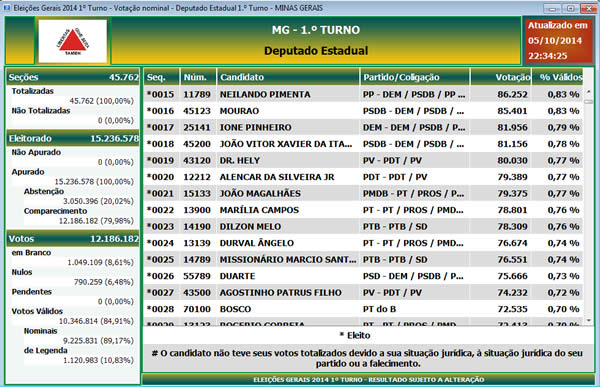Click the candidate list scrollbar thumb
The width and height of the screenshot is (600, 387).
point(589,102)
